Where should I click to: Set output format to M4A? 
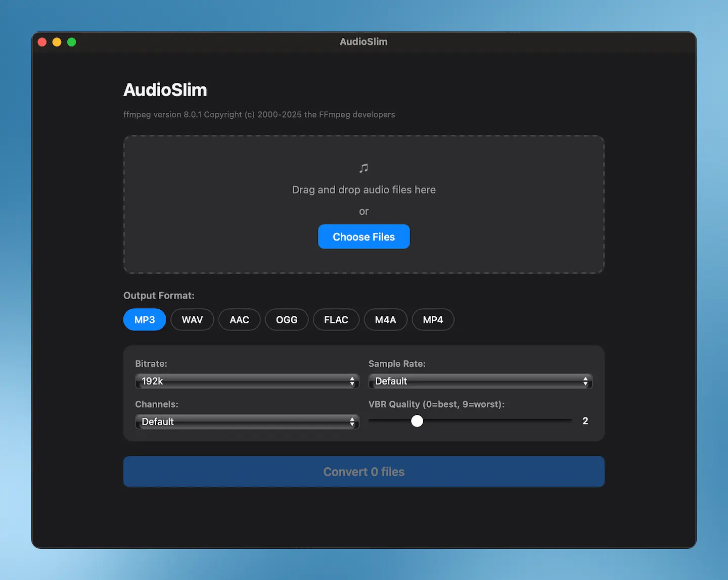pos(386,320)
